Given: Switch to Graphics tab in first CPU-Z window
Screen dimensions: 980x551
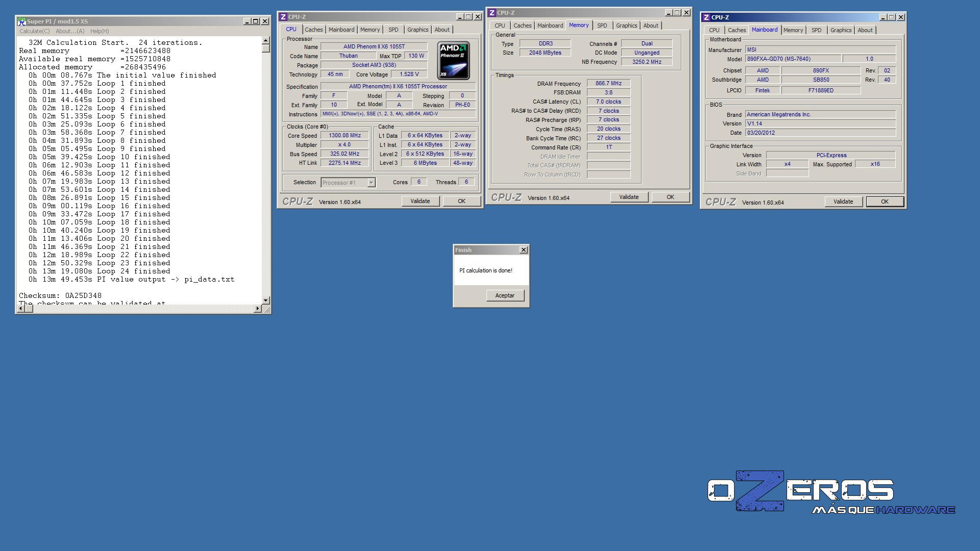Looking at the screenshot, I should (418, 30).
